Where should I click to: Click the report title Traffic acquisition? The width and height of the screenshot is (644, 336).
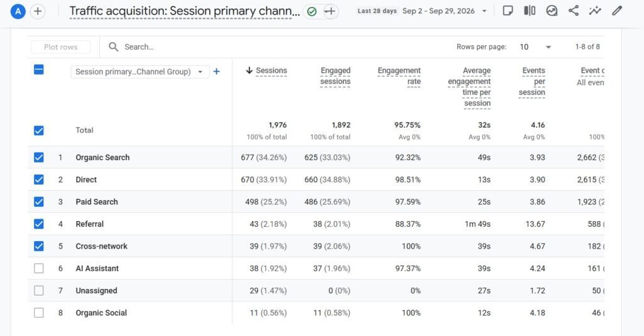point(184,11)
